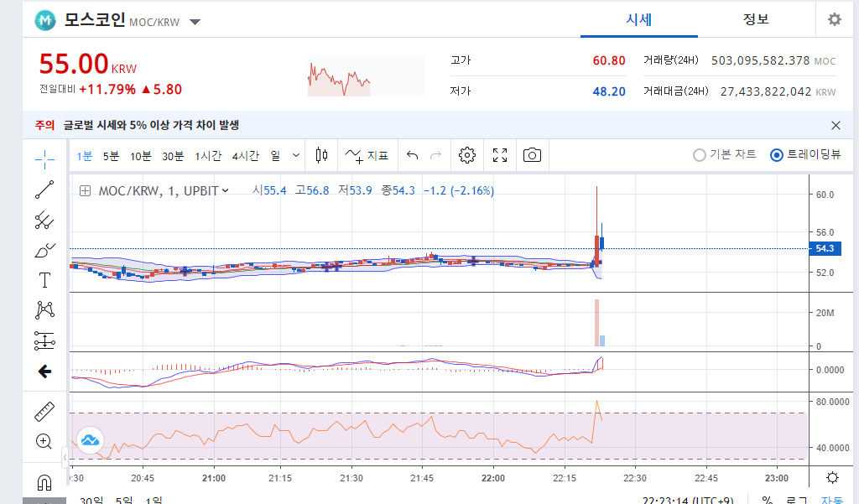The width and height of the screenshot is (859, 504).
Task: Open page settings gear at top right
Action: (835, 20)
